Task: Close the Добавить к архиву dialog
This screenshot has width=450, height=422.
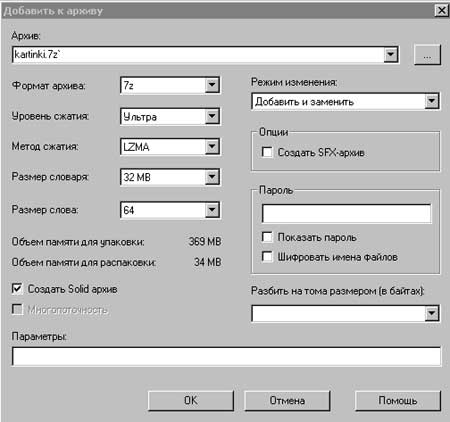Action: [x=441, y=11]
